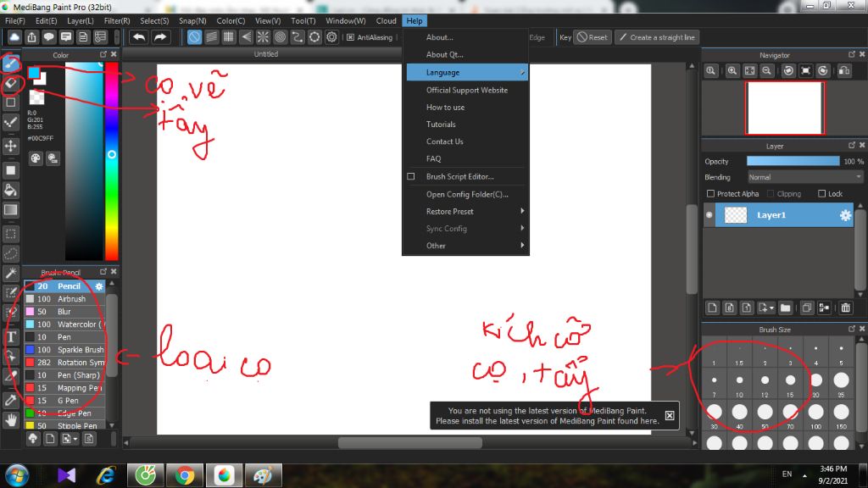
Task: Click the foreground cyan color swatch
Action: coord(34,73)
